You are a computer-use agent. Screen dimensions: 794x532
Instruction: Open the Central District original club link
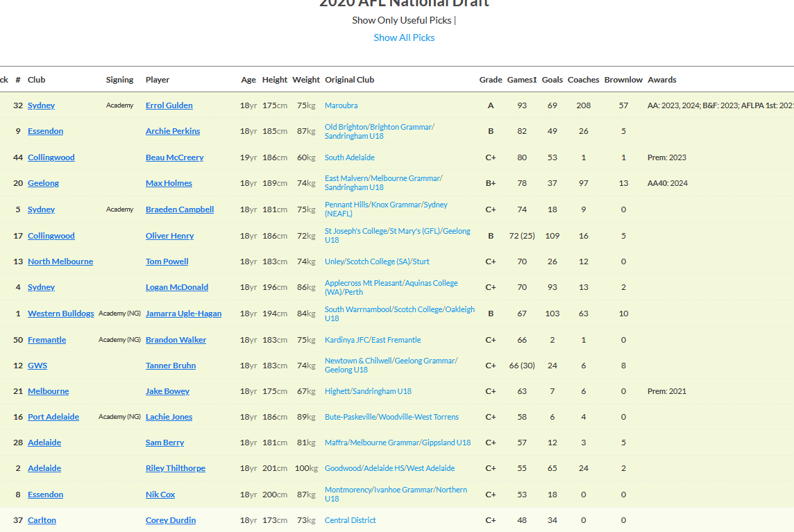pyautogui.click(x=350, y=520)
